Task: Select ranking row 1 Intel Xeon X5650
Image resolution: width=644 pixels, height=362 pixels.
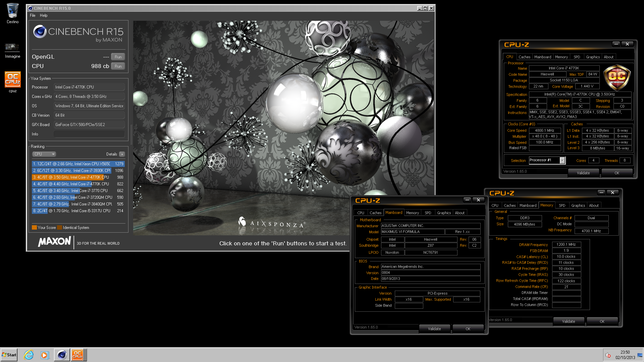Action: tap(78, 164)
